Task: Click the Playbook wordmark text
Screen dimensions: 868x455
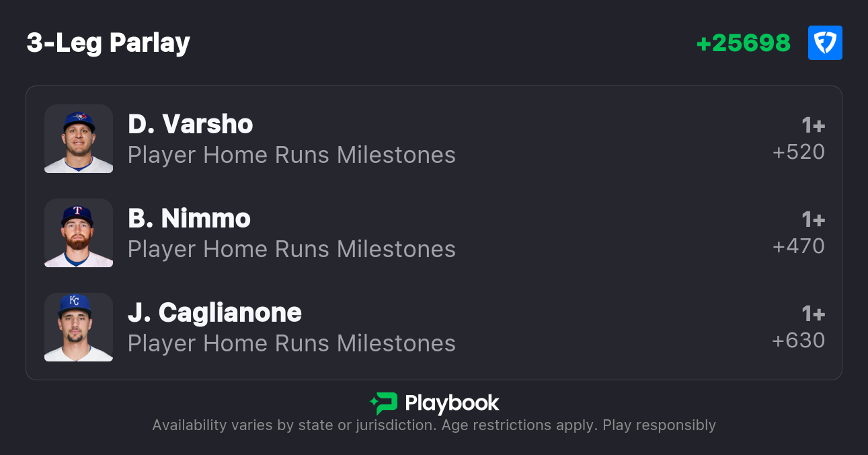Action: 452,403
